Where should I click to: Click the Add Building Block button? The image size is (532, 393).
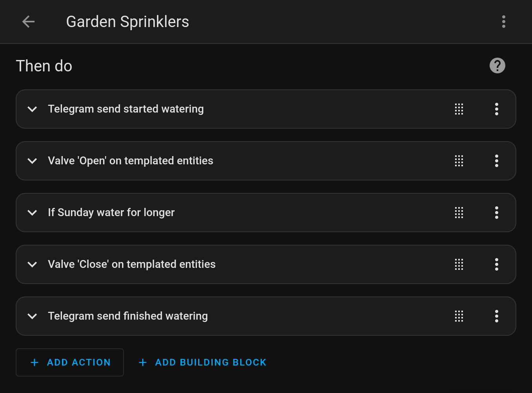pos(202,362)
